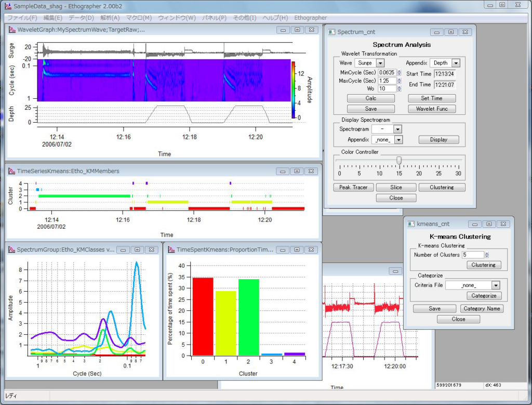Open the Spectrogram dropdown in Display Spectrogram
The height and width of the screenshot is (405, 532).
pyautogui.click(x=397, y=129)
